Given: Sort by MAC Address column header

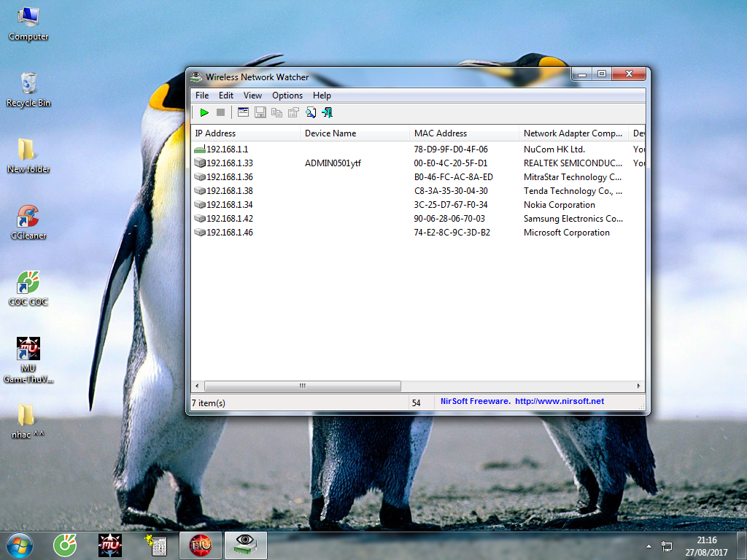Looking at the screenshot, I should [x=465, y=133].
